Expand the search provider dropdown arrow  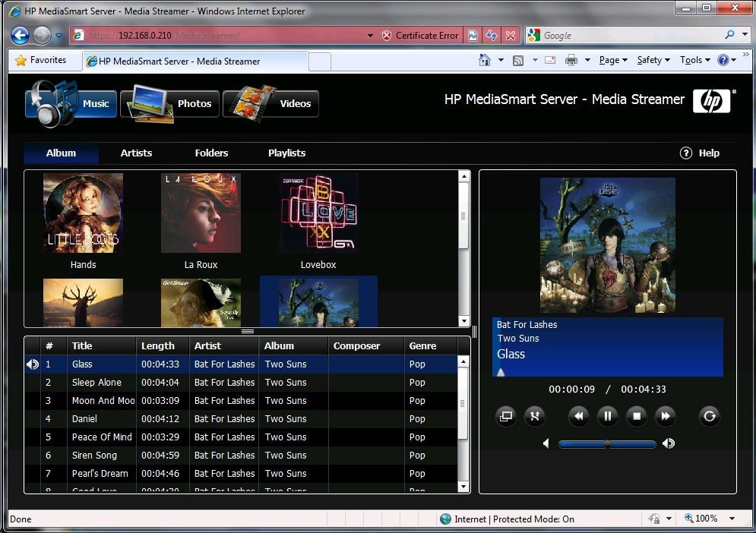pos(745,35)
